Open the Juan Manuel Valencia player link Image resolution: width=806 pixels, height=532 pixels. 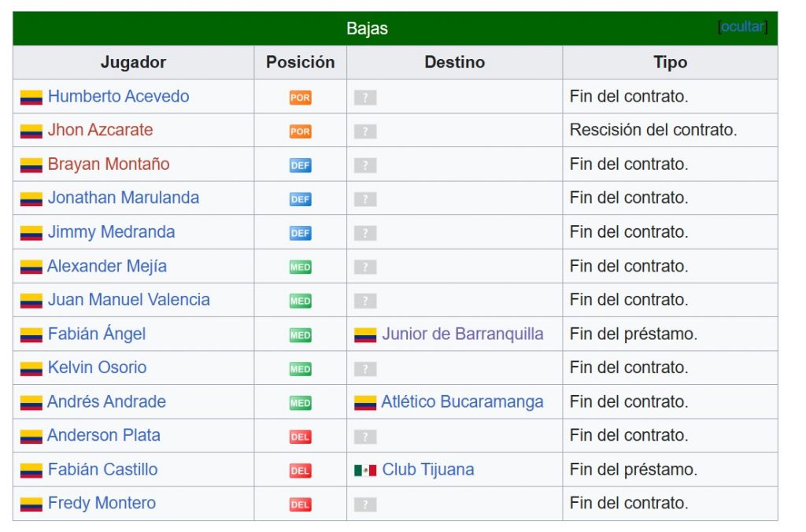[x=128, y=300]
